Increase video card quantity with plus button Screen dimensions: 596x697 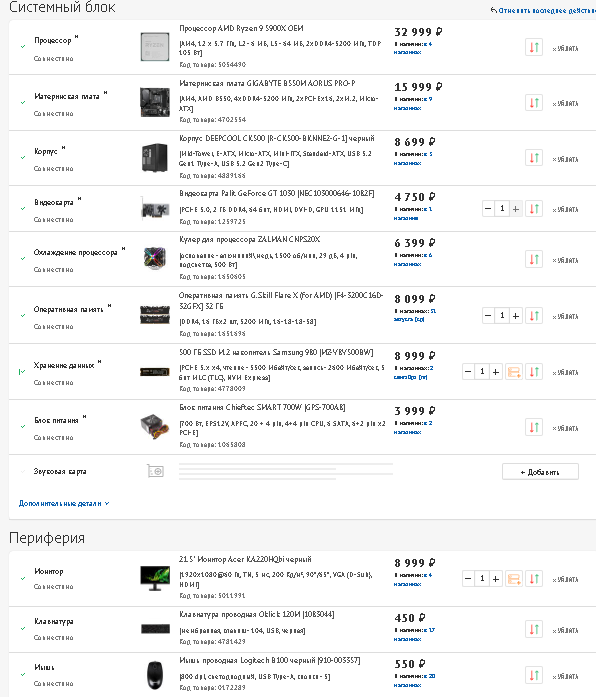pyautogui.click(x=516, y=208)
